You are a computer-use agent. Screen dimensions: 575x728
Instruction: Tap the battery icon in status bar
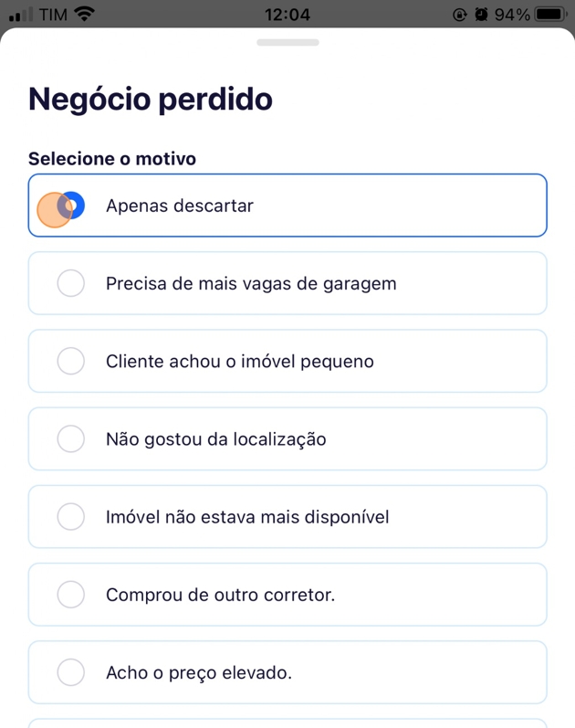pos(549,15)
